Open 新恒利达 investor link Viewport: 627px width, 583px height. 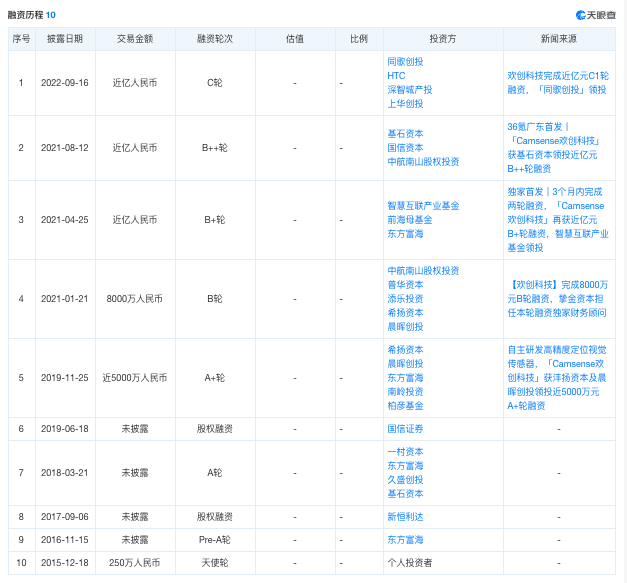[x=405, y=516]
